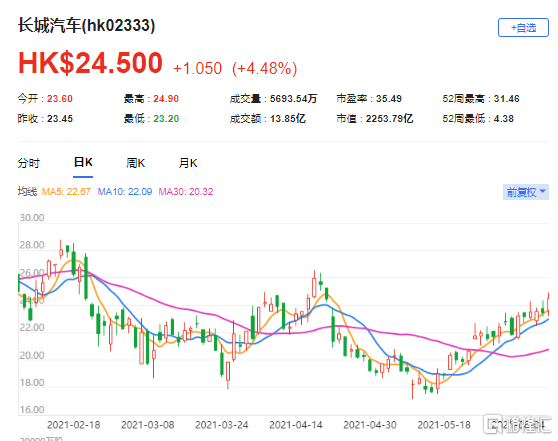Click the 28.00 price axis label
This screenshot has height=441, width=558.
32,245
